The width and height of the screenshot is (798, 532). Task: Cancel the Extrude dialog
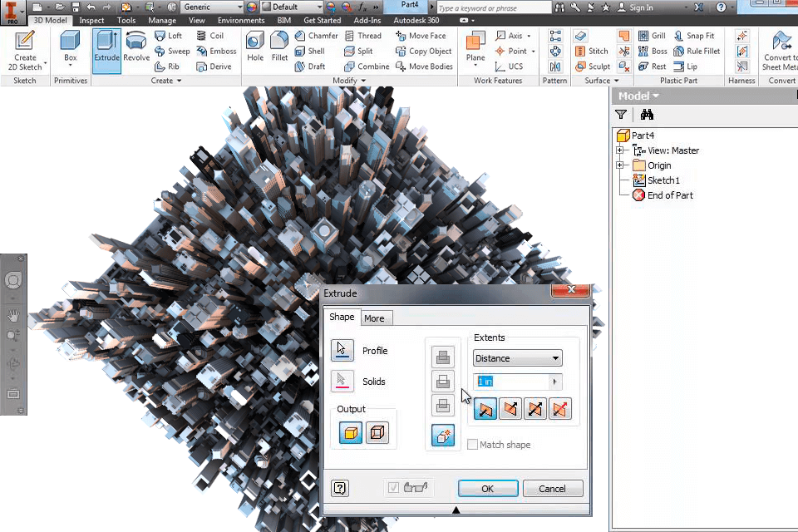552,488
